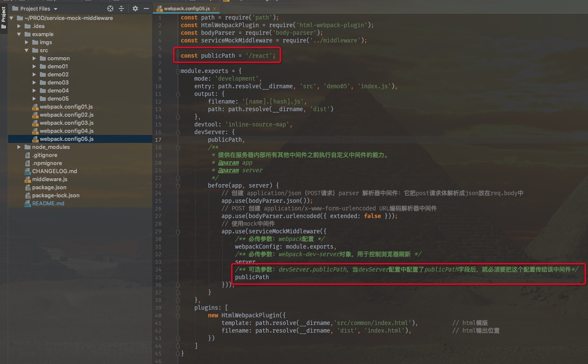Expand the demo04 folder arrow
This screenshot has width=588, height=364.
34,91
